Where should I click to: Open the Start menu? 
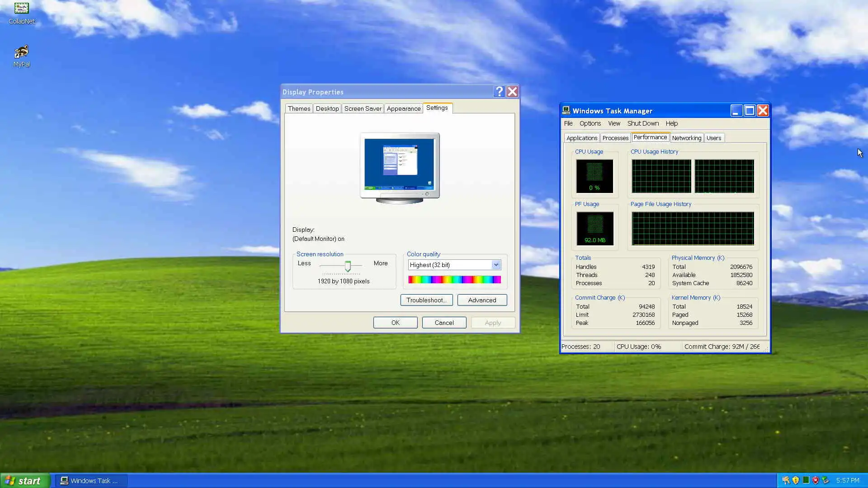(24, 481)
